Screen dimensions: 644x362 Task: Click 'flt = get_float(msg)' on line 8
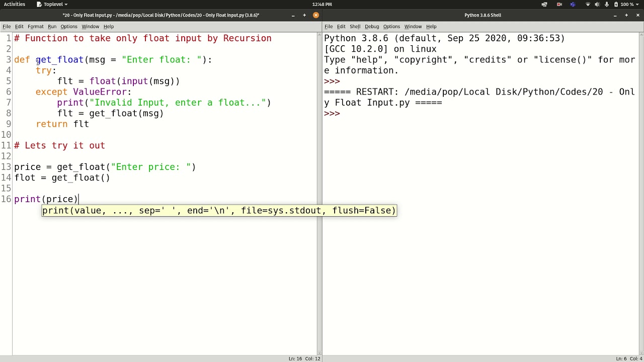pos(110,114)
